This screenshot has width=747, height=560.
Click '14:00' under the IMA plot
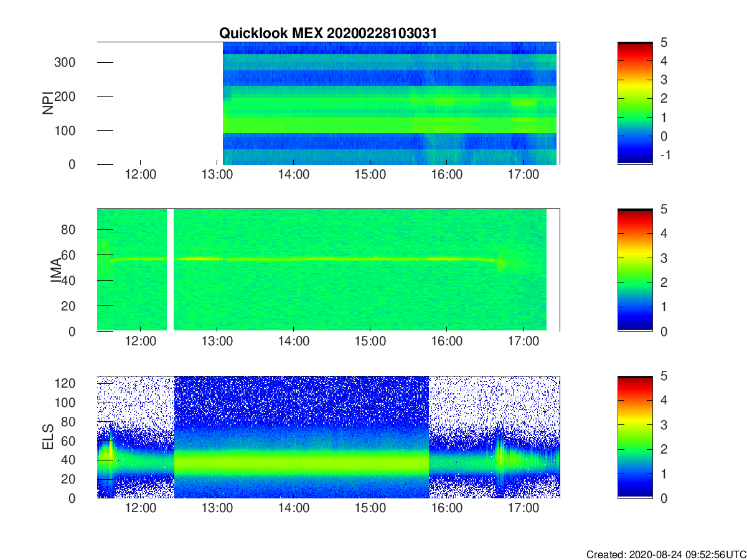click(293, 343)
